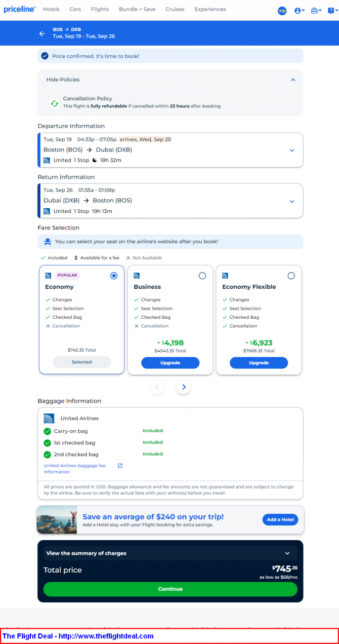Click the seat icon in seat selection banner
Screen dimensions: 339x644
[x=48, y=242]
